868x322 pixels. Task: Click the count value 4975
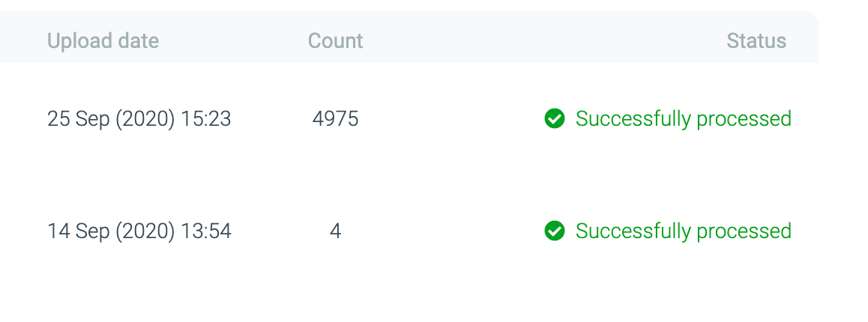pos(335,118)
